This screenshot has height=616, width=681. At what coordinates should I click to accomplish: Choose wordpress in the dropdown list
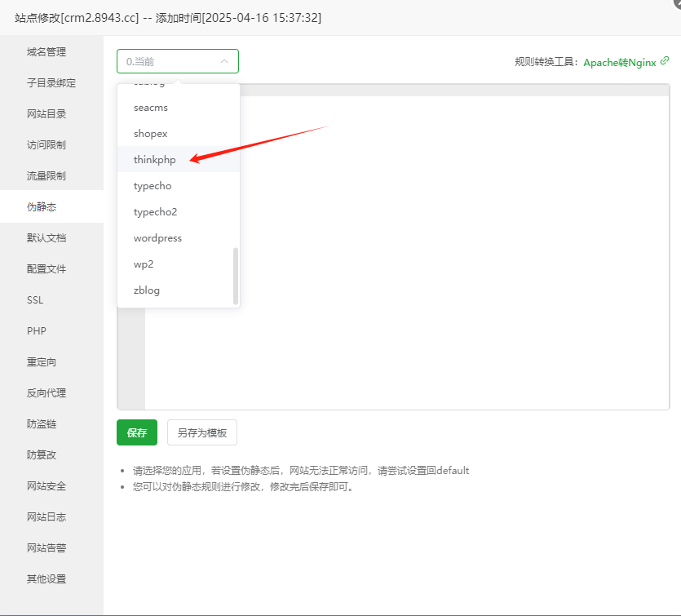157,238
